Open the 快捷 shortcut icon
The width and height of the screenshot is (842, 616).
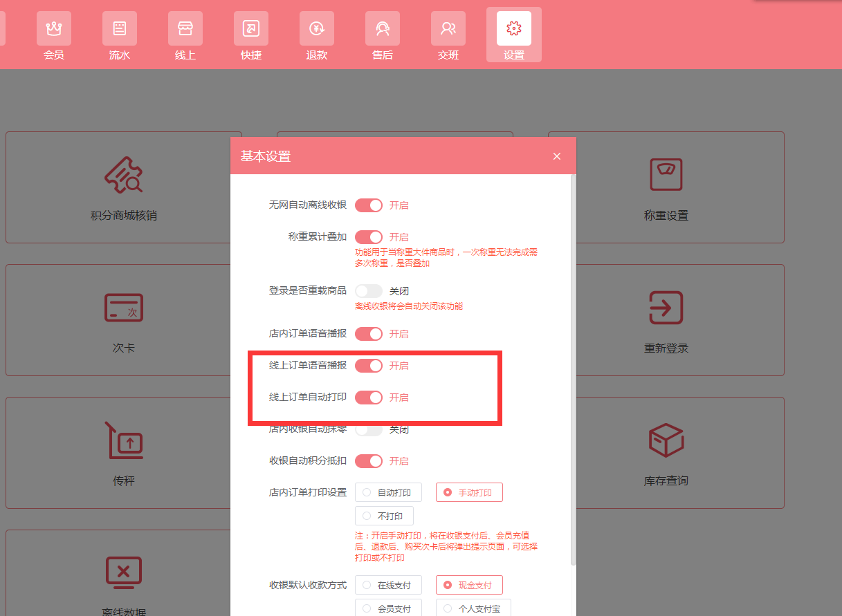pos(251,29)
